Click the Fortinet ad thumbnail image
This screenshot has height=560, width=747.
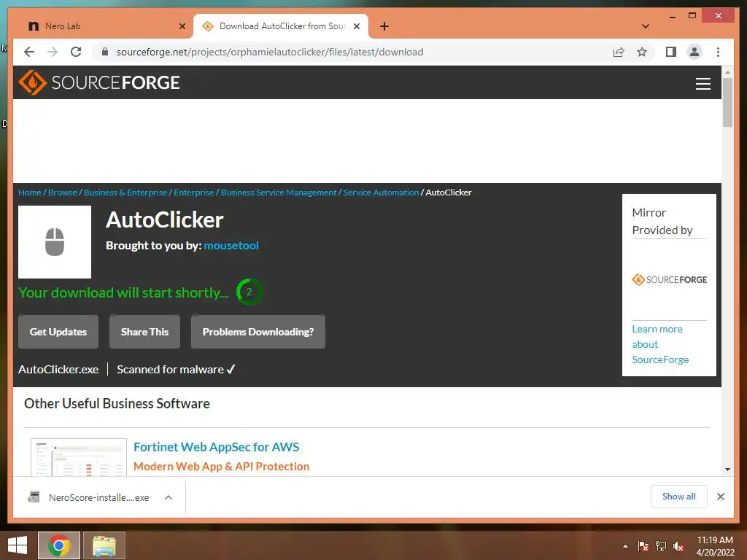coord(79,457)
